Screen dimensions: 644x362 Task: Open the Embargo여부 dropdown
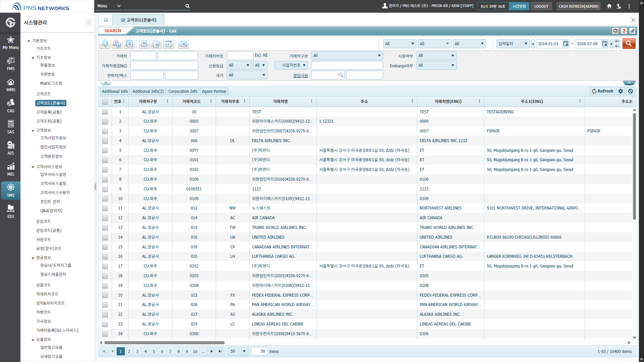(x=436, y=65)
